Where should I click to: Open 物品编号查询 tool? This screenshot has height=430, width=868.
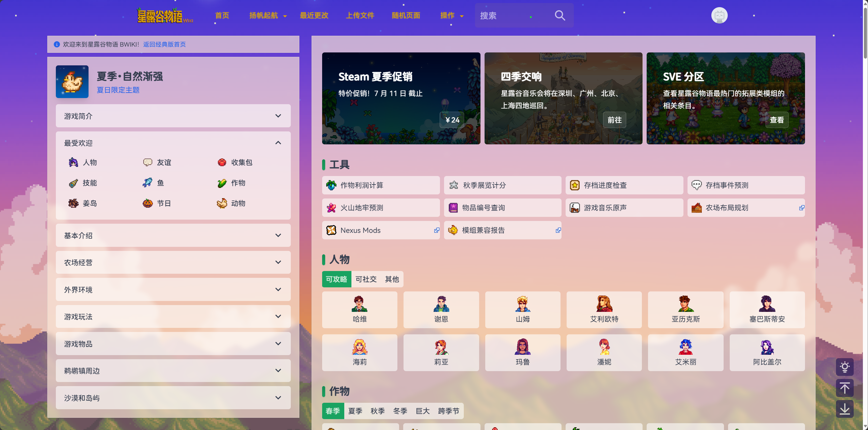(503, 208)
